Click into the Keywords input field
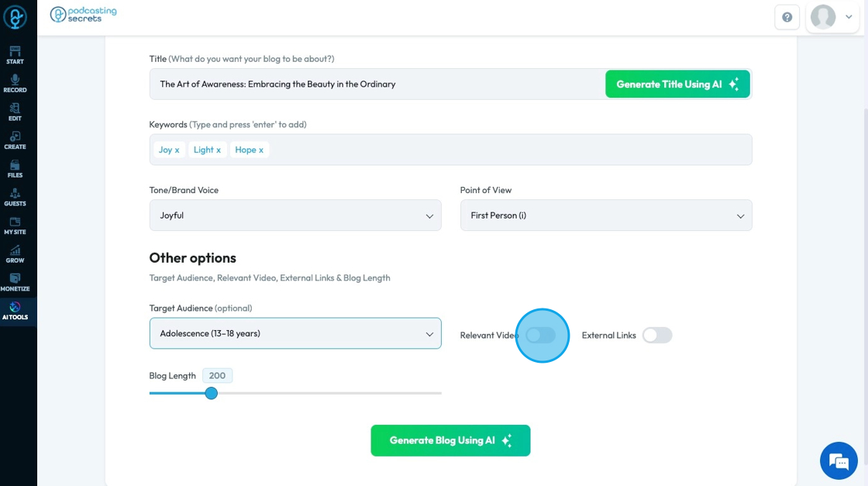 (504, 150)
